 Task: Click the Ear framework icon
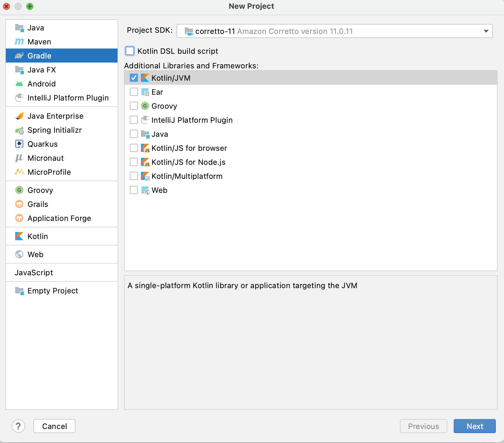click(x=145, y=92)
